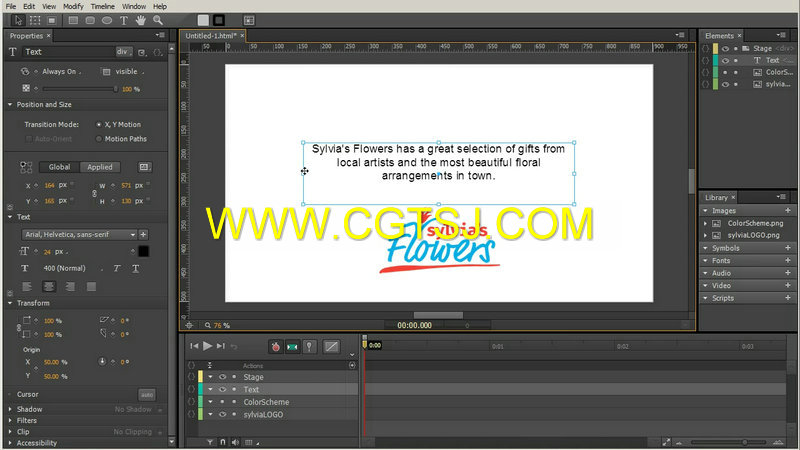Click the Applied coordinates button

99,167
